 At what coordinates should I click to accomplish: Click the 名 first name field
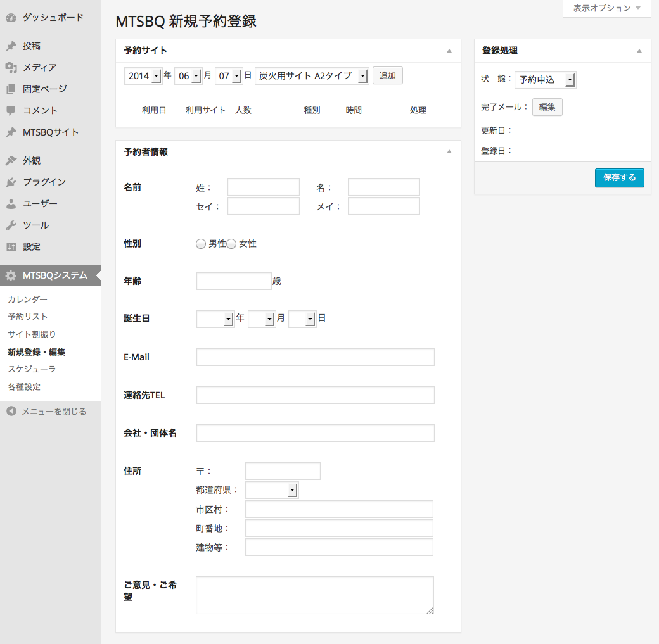coord(384,187)
